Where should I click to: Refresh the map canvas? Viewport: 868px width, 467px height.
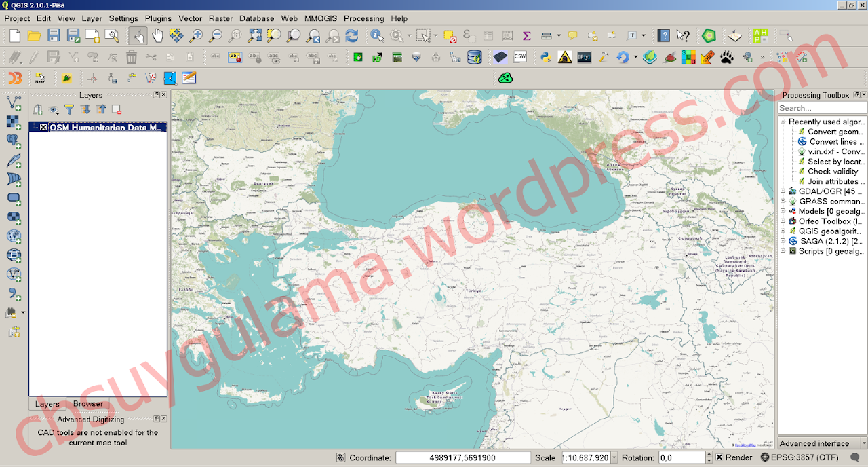(352, 36)
